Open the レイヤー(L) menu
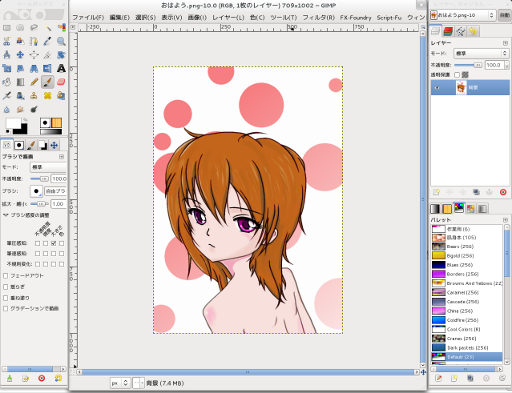Screen dimensions: 512x393 tap(228, 17)
